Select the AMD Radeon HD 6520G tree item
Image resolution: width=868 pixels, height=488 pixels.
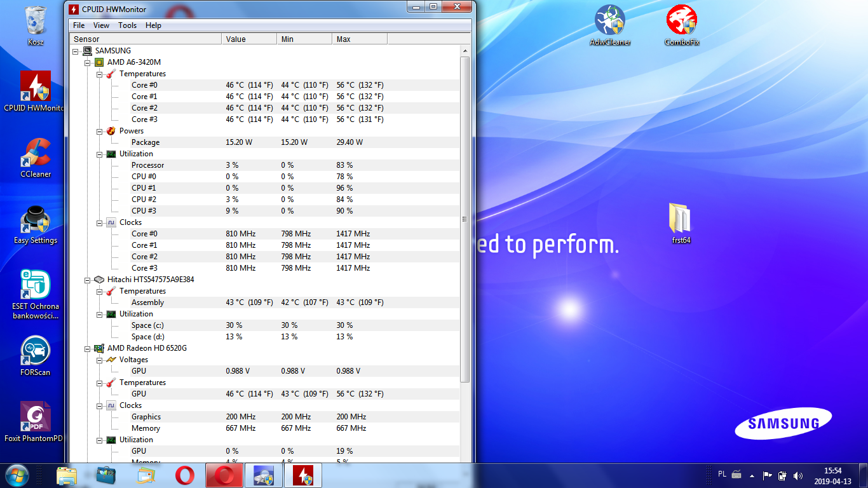(147, 348)
